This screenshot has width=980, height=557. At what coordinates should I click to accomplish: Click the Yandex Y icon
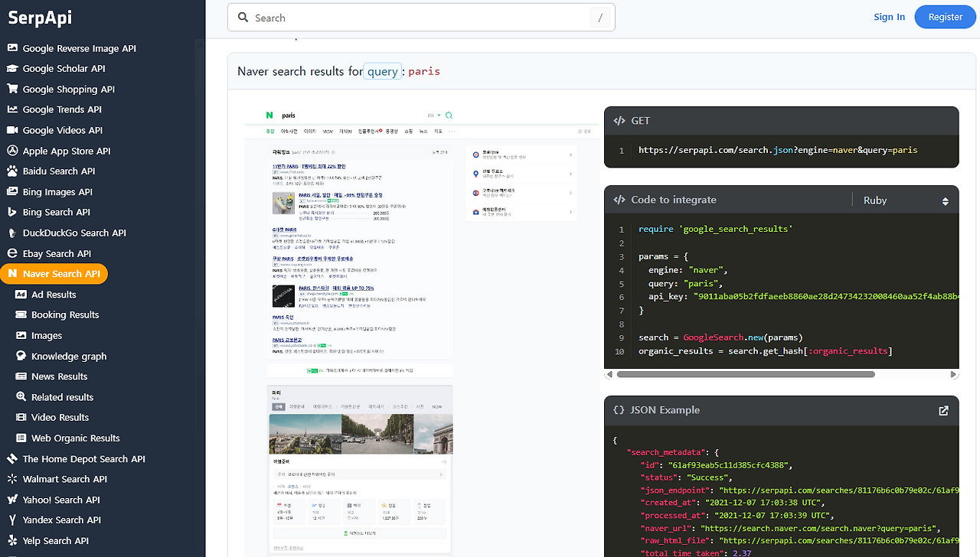click(x=12, y=520)
